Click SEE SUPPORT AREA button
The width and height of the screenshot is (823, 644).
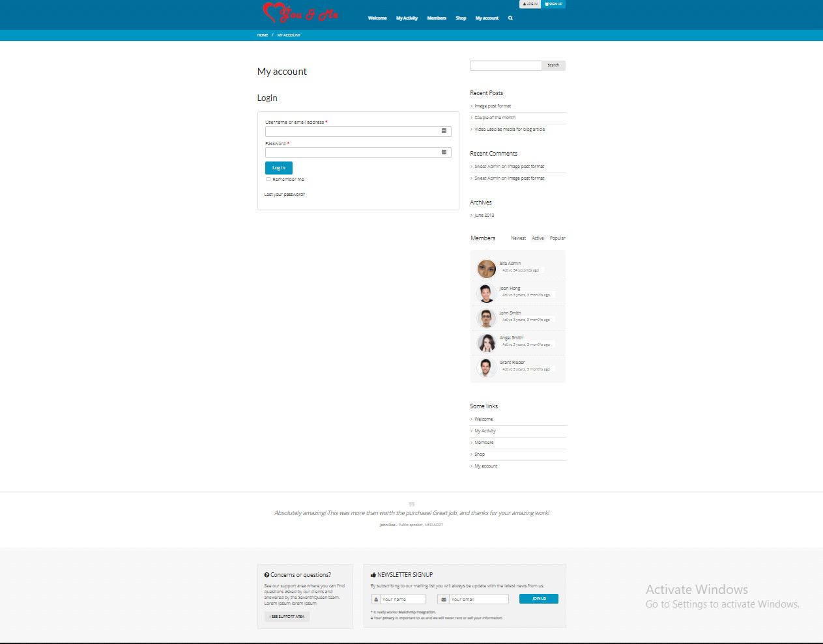(287, 617)
